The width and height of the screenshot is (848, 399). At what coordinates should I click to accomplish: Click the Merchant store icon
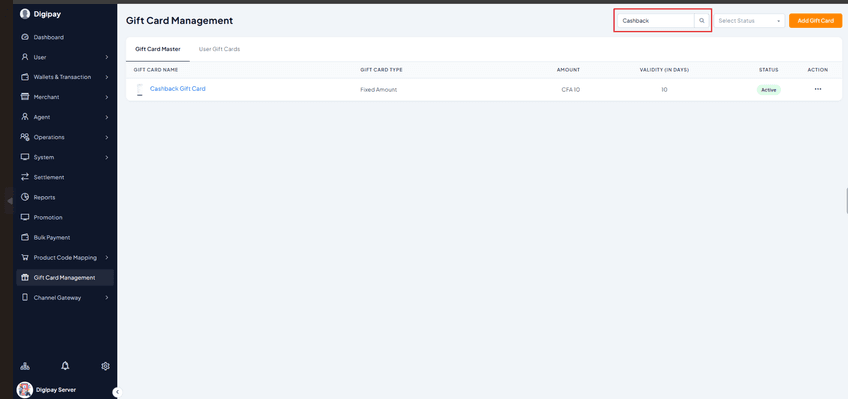[x=25, y=97]
